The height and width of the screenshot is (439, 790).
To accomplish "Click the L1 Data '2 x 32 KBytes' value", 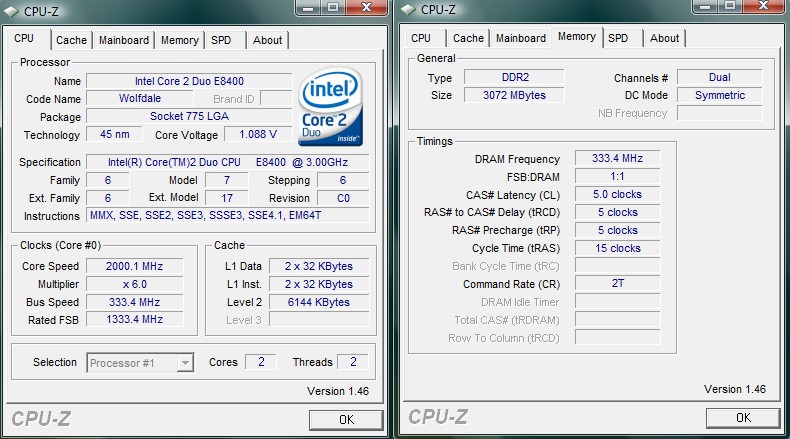I will coord(319,266).
